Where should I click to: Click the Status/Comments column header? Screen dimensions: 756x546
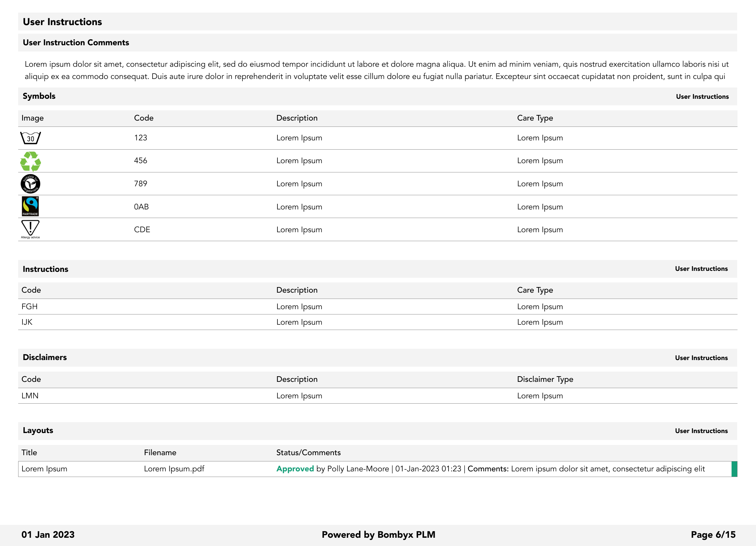coord(308,453)
